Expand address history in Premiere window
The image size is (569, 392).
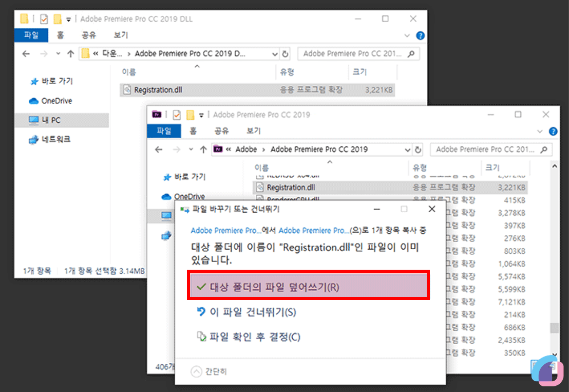click(x=408, y=150)
